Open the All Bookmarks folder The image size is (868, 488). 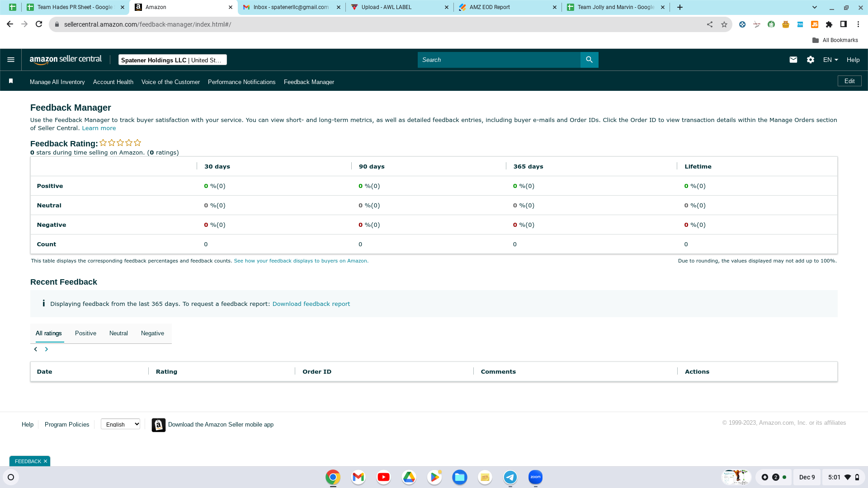tap(835, 40)
